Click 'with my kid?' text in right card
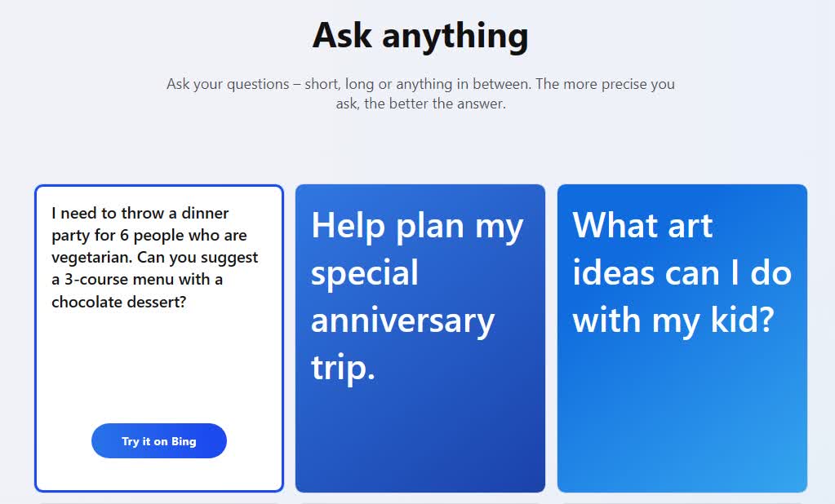Viewport: 835px width, 504px height. [673, 321]
